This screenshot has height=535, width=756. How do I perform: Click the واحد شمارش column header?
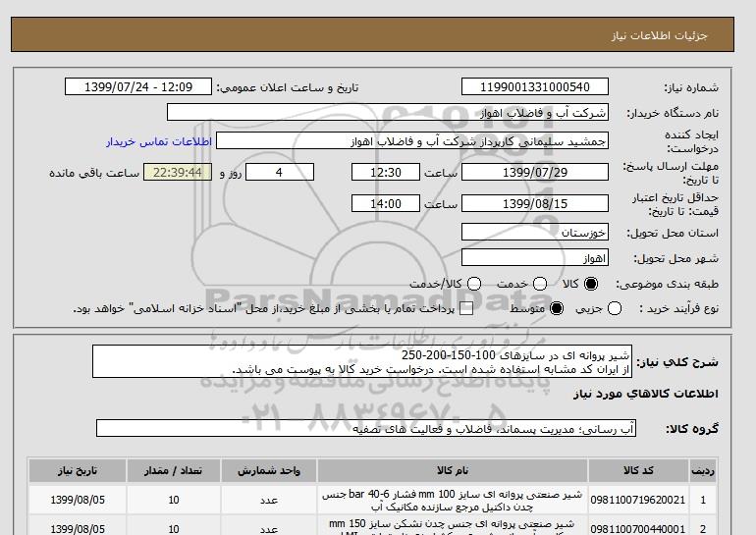269,470
